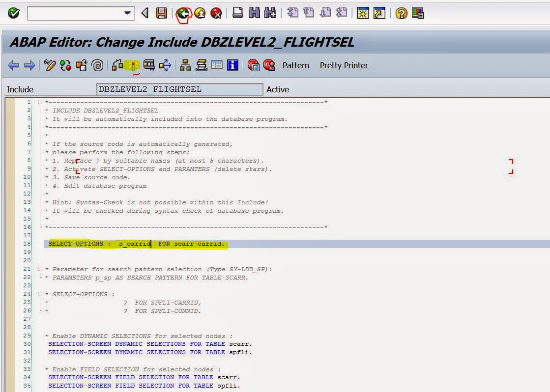Select the highlighted SELECT-OPTIONS line 18
Viewport: 550px width, 392px height.
coord(138,244)
